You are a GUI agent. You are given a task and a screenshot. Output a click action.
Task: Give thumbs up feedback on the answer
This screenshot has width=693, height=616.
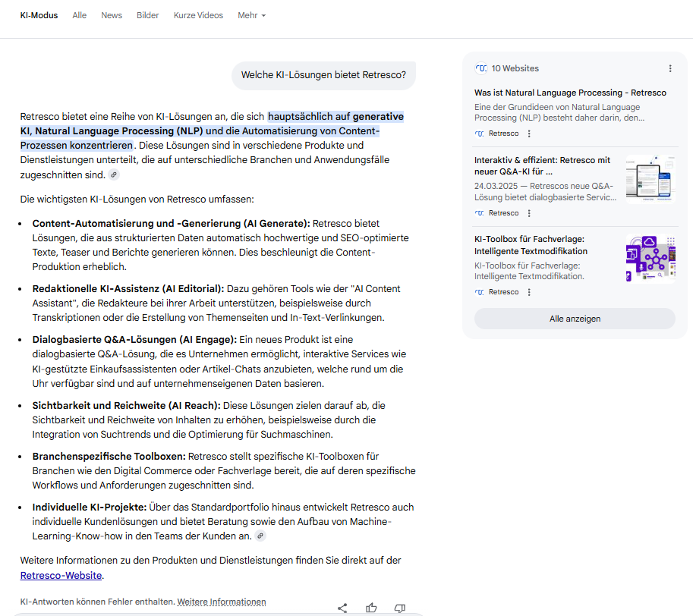pos(371,607)
